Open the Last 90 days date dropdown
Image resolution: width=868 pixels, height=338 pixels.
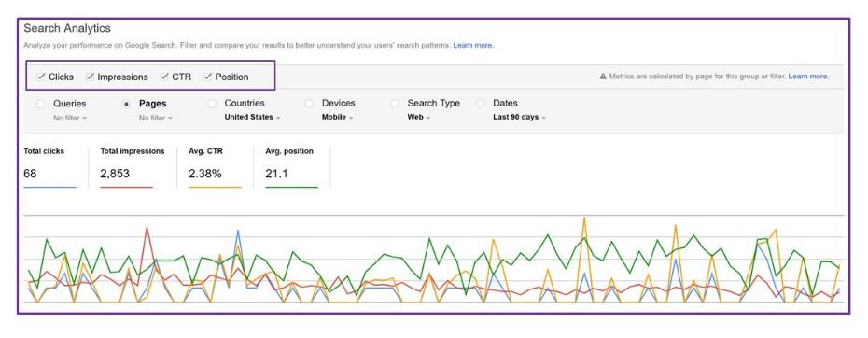click(519, 117)
